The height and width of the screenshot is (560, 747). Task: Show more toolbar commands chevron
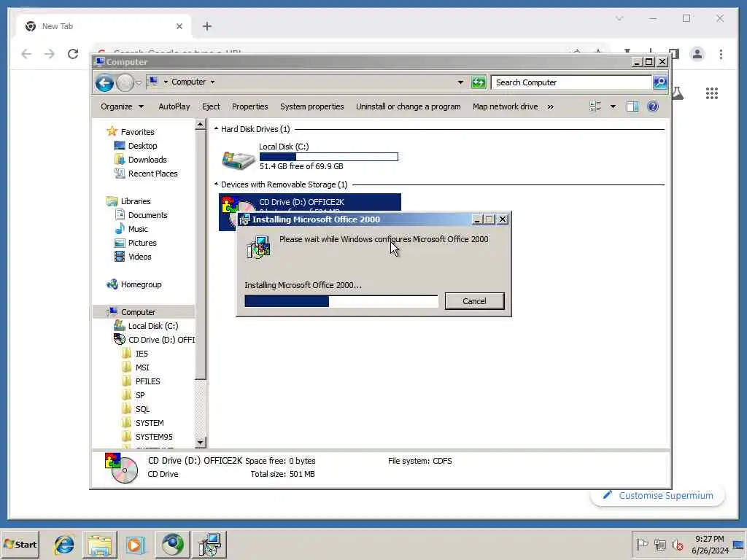click(551, 106)
